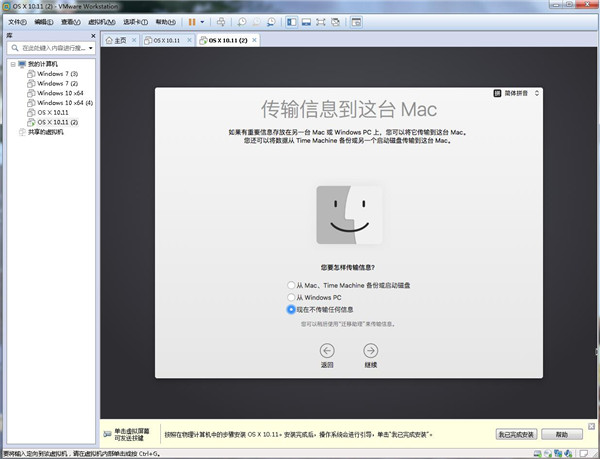
Task: Open the power options arrow beside pause
Action: pos(202,22)
